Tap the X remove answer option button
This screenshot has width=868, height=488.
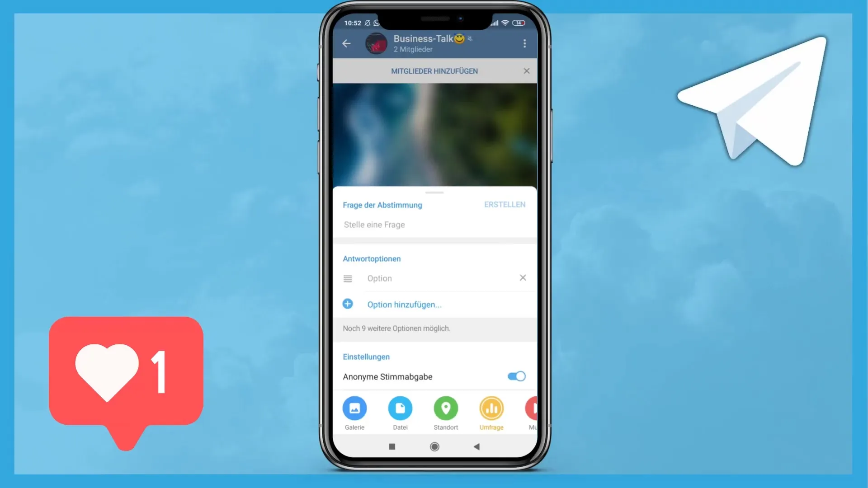click(522, 278)
